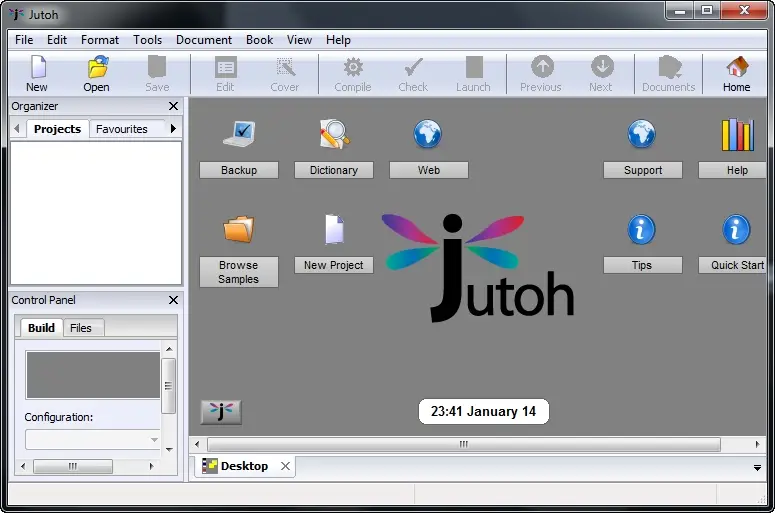
Task: Open the Document menu
Action: pyautogui.click(x=204, y=40)
